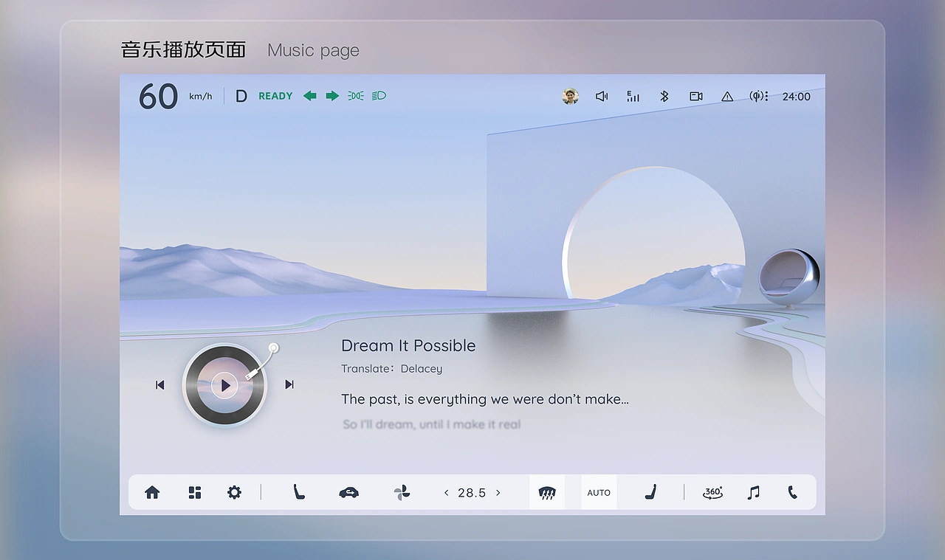Select the seat adjustment icon
This screenshot has width=945, height=560.
click(x=298, y=492)
